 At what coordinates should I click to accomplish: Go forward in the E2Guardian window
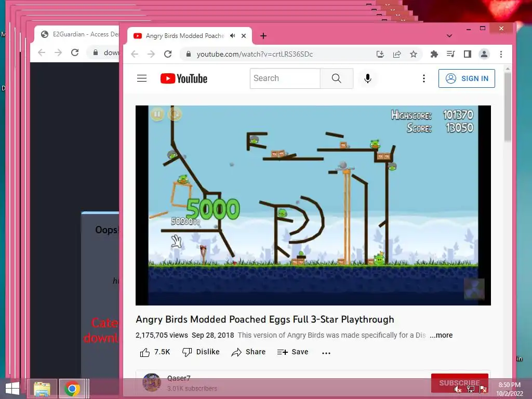pyautogui.click(x=58, y=52)
